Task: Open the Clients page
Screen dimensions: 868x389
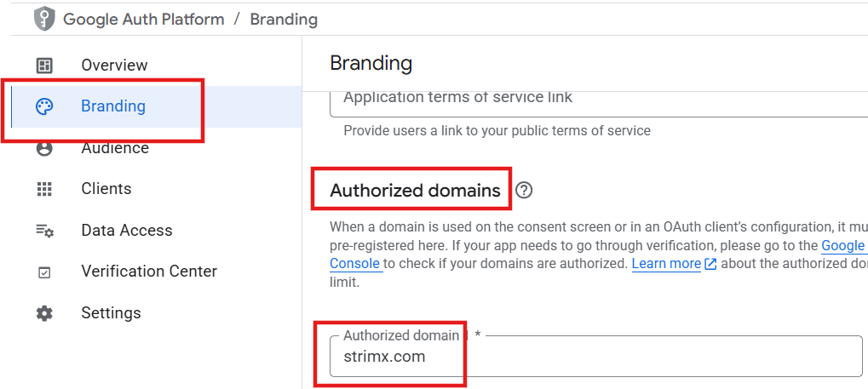Action: [106, 189]
